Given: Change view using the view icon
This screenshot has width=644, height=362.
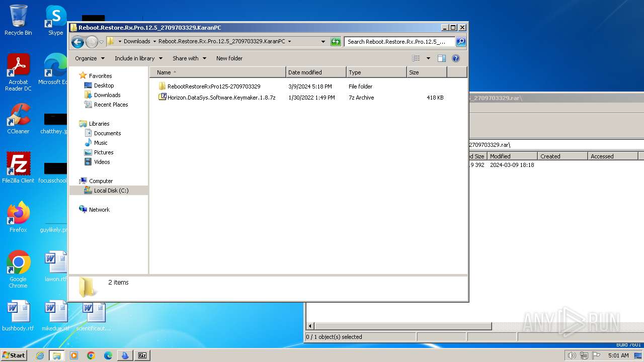Looking at the screenshot, I should pyautogui.click(x=416, y=58).
